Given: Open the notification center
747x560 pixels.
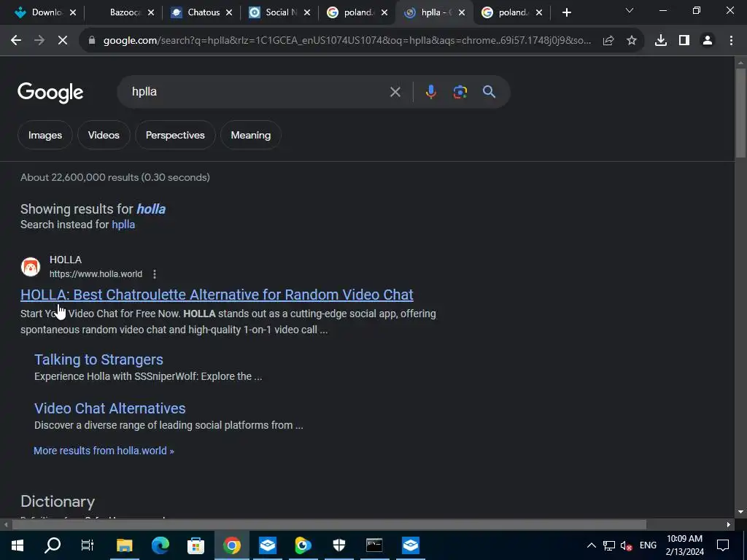Looking at the screenshot, I should pos(723,545).
